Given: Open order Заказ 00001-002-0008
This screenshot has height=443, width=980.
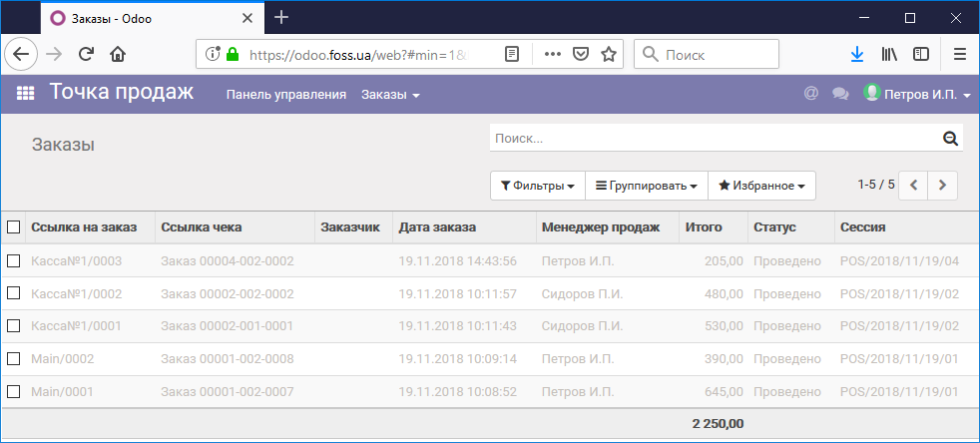Looking at the screenshot, I should (228, 359).
